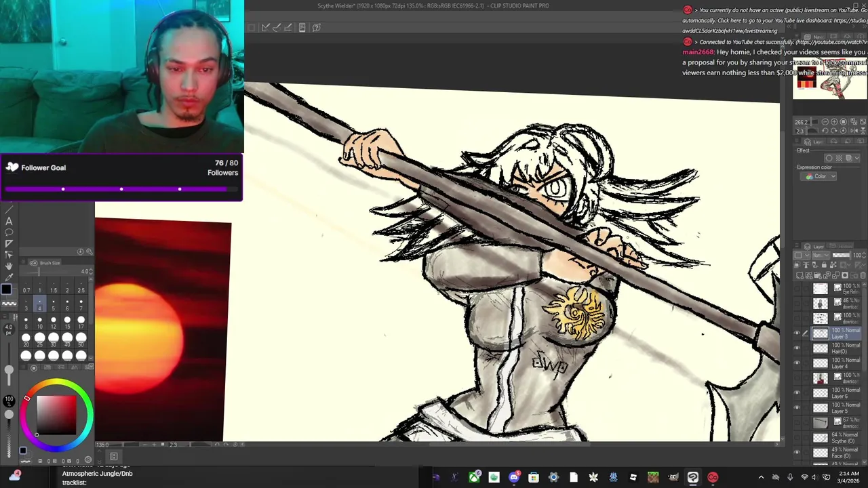Select Layer 3 in layer panel
This screenshot has width=868, height=488.
[838, 333]
